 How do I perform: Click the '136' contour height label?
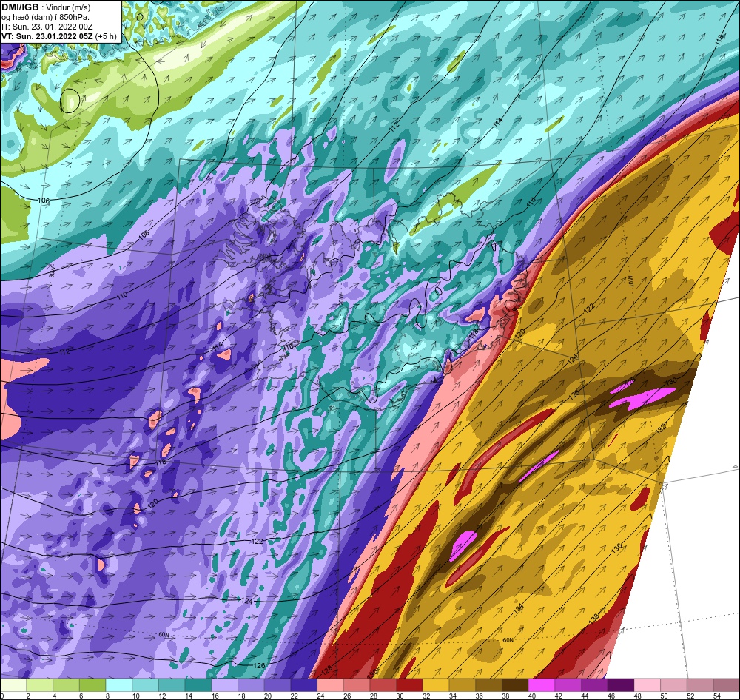[x=616, y=548]
